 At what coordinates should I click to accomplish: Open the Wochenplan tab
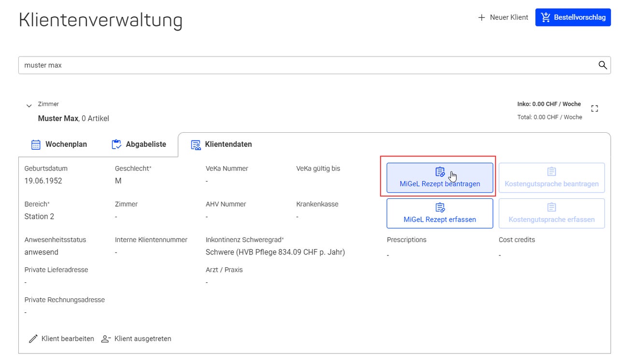coord(59,144)
